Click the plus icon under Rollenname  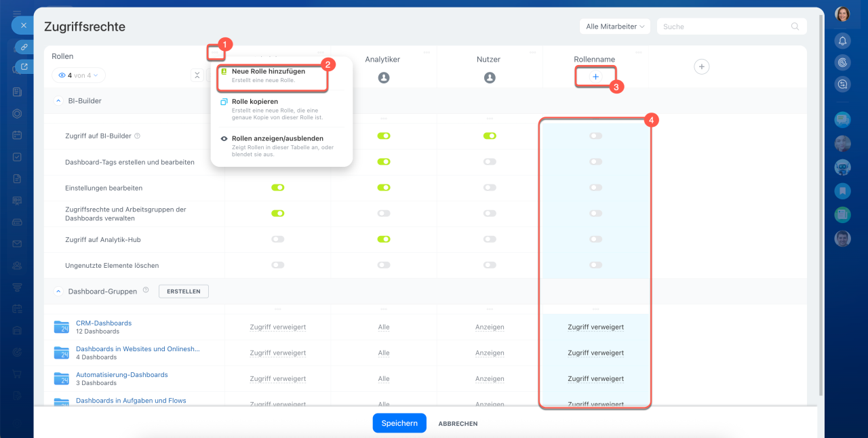click(595, 77)
